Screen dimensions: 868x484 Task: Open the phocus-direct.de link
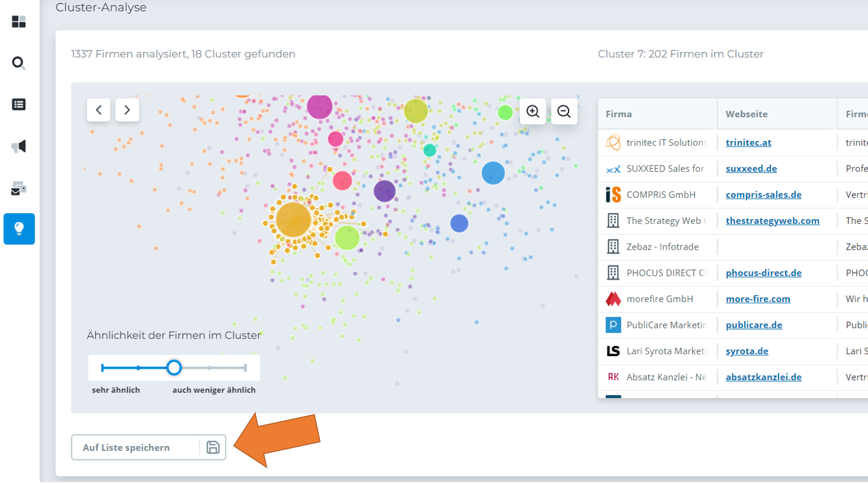(x=764, y=273)
